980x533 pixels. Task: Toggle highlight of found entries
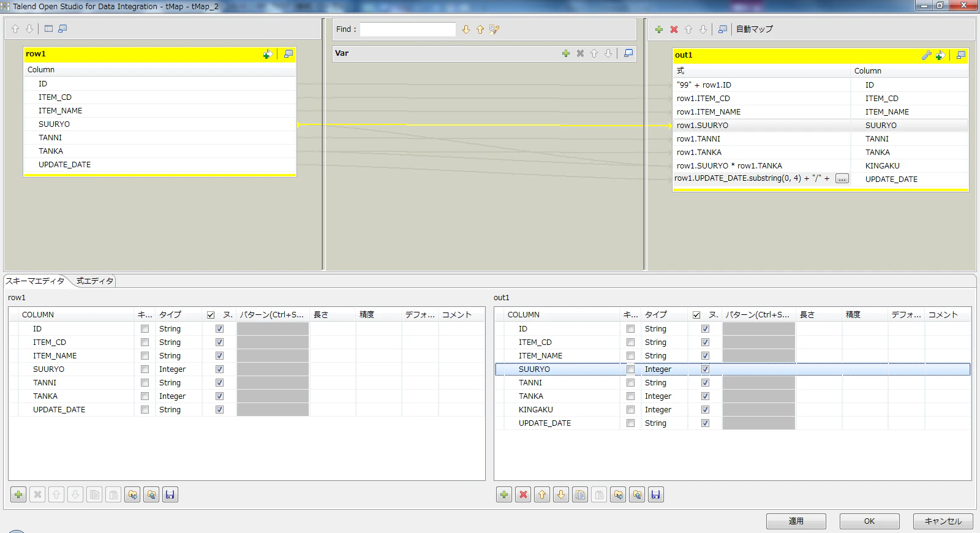pyautogui.click(x=494, y=29)
